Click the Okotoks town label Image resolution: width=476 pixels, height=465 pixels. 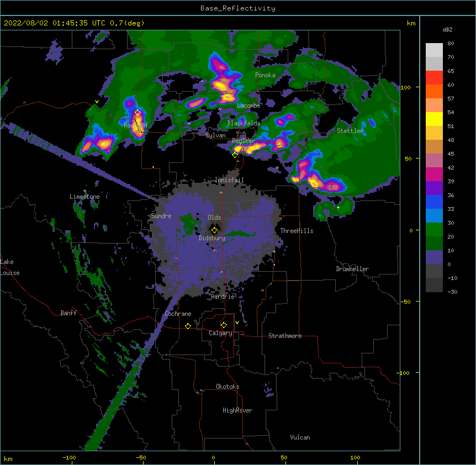click(228, 387)
